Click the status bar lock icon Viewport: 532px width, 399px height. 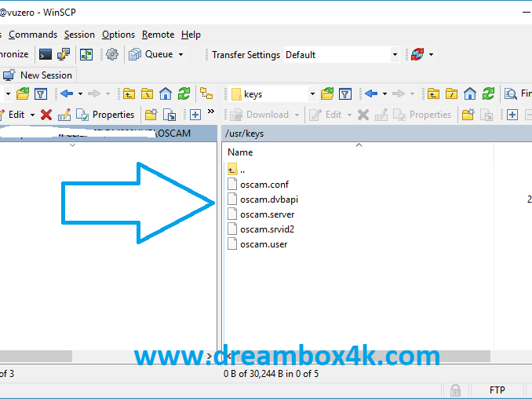coord(455,390)
